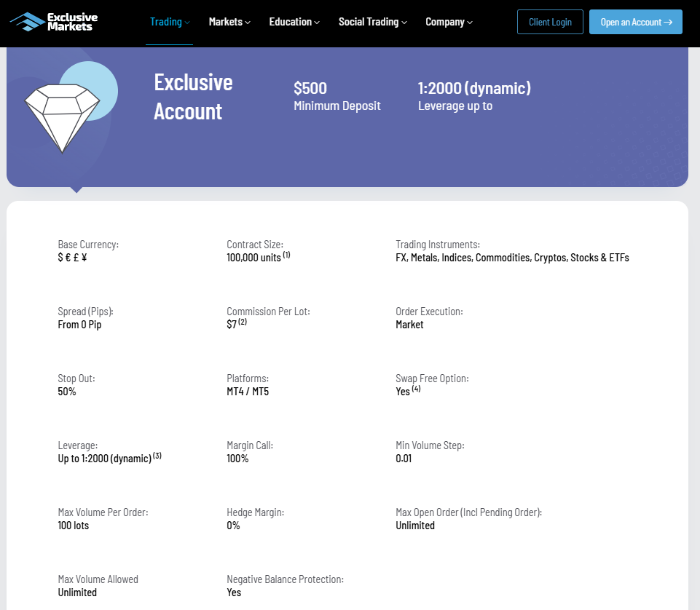
Task: Click the From 0 Pip spread value
Action: click(x=79, y=325)
